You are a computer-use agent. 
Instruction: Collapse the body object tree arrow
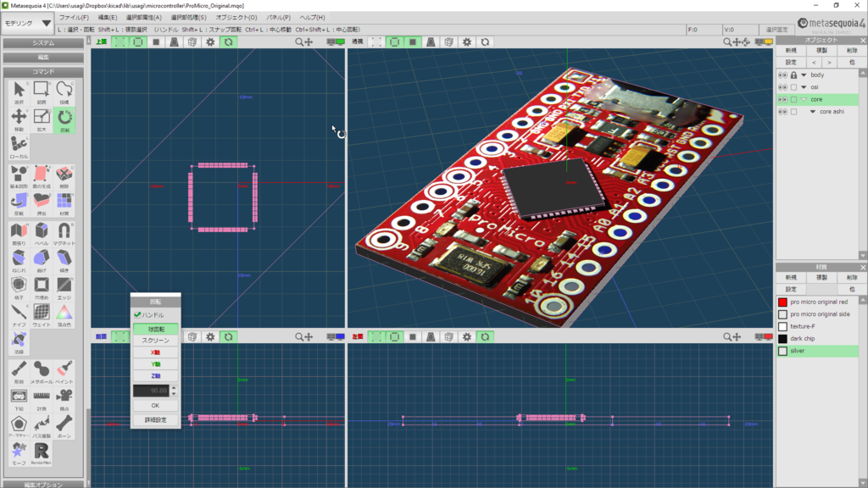pyautogui.click(x=804, y=75)
